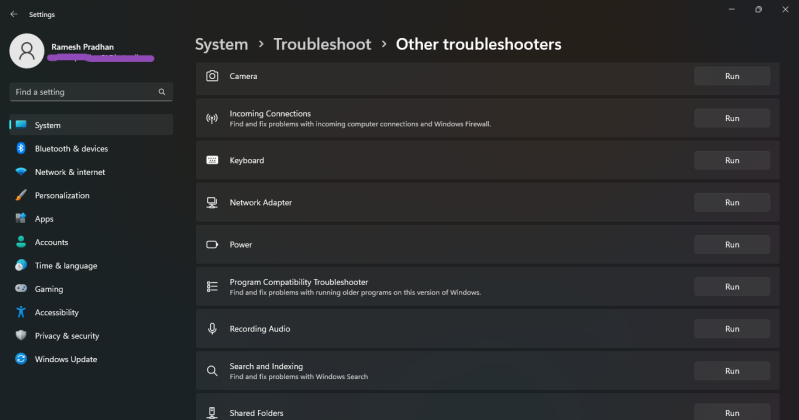The width and height of the screenshot is (799, 420).
Task: Click the Keyboard row label
Action: [x=247, y=160]
